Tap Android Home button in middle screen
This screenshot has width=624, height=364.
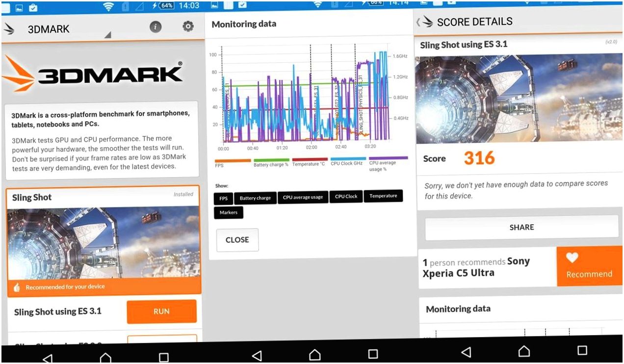tap(314, 354)
